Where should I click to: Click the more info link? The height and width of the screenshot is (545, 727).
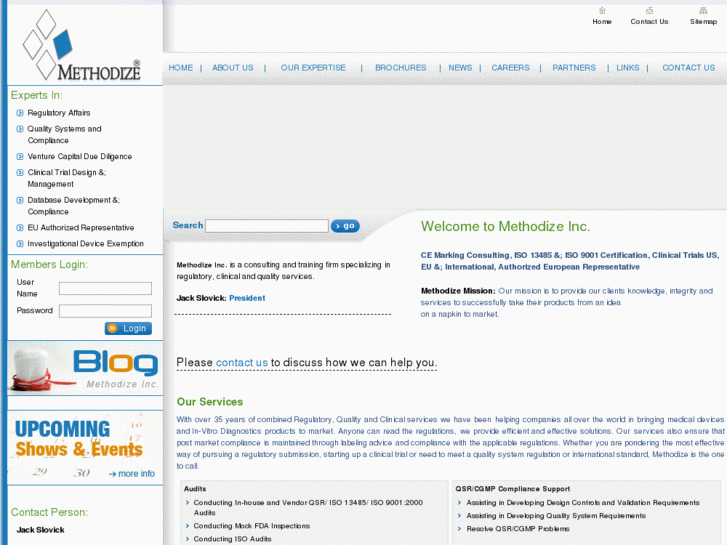[132, 474]
